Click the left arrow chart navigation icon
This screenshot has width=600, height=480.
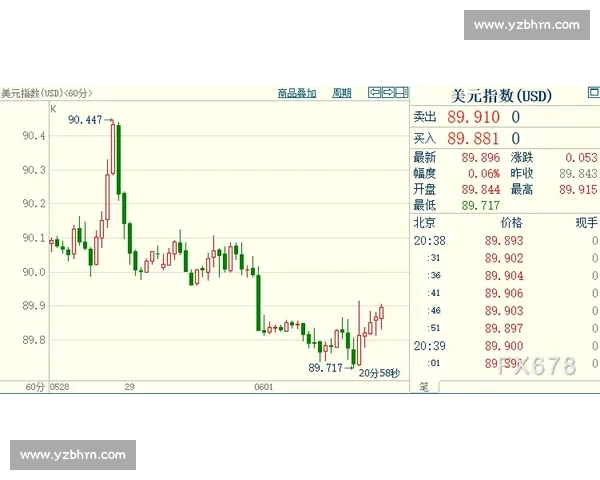tap(375, 92)
